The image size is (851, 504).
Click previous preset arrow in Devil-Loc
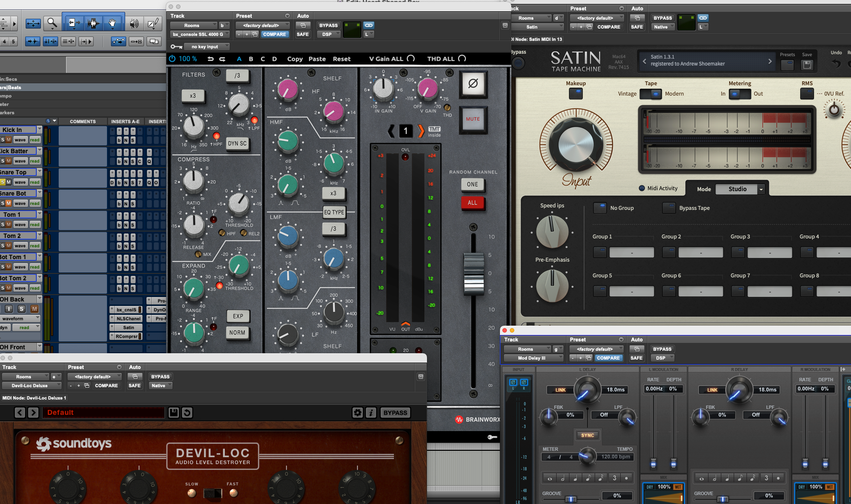pos(20,412)
